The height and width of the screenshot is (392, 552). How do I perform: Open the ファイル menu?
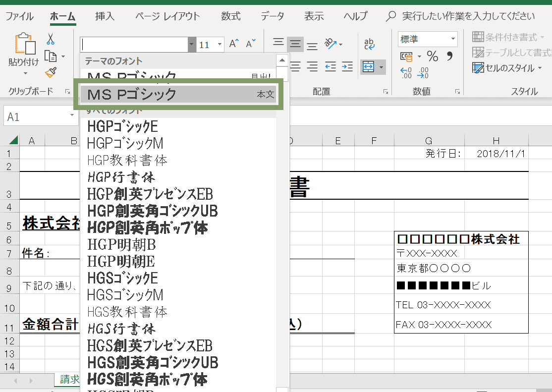point(20,16)
